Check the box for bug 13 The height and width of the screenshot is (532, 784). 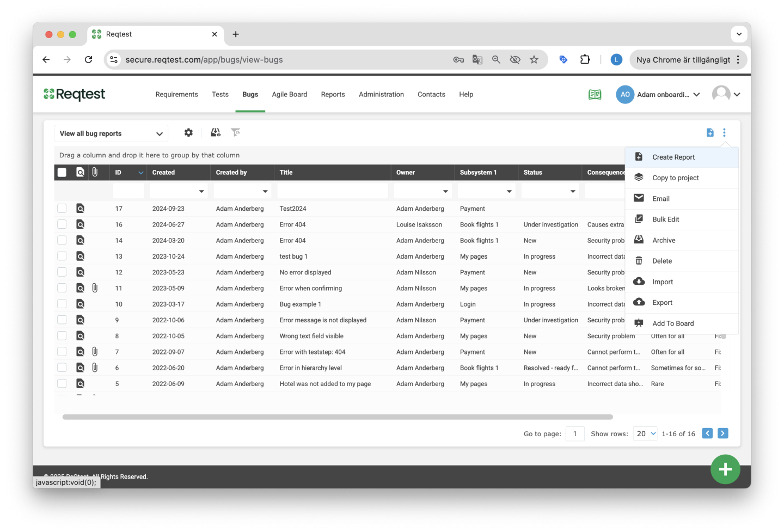pyautogui.click(x=62, y=256)
